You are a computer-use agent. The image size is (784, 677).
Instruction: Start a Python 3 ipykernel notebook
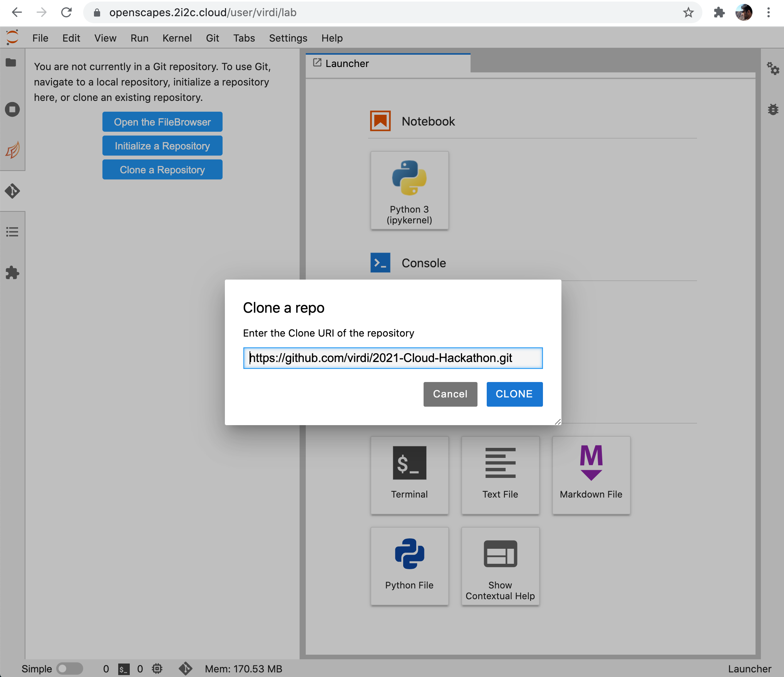409,191
